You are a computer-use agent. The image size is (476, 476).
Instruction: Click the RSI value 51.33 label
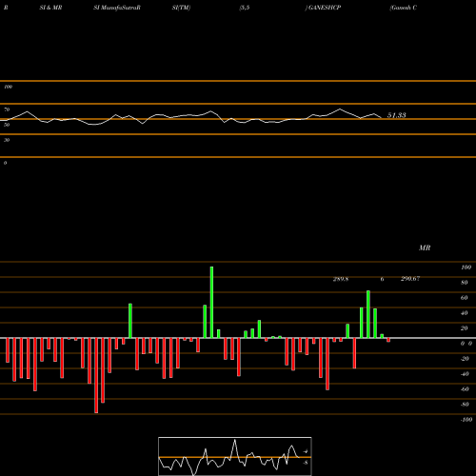pos(396,115)
